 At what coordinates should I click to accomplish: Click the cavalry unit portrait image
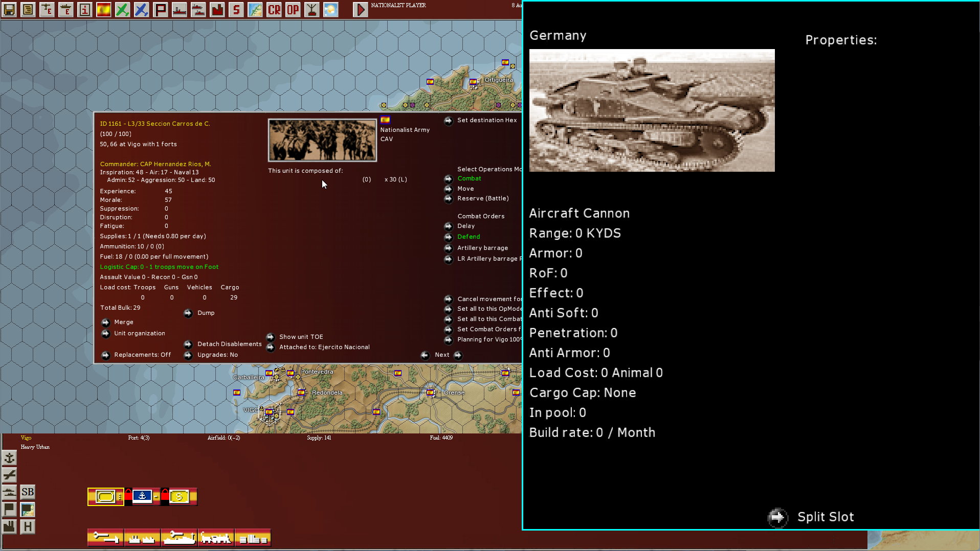[322, 140]
